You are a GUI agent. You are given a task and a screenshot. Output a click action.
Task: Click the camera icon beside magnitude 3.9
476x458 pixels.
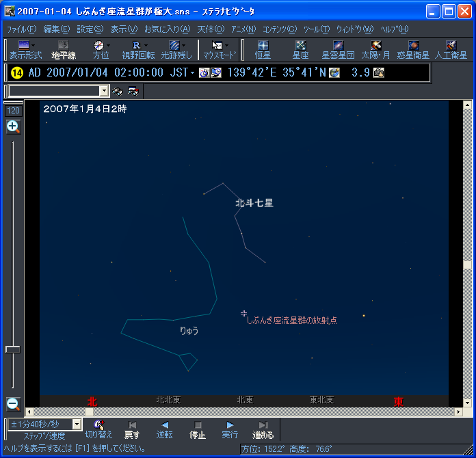pyautogui.click(x=379, y=72)
